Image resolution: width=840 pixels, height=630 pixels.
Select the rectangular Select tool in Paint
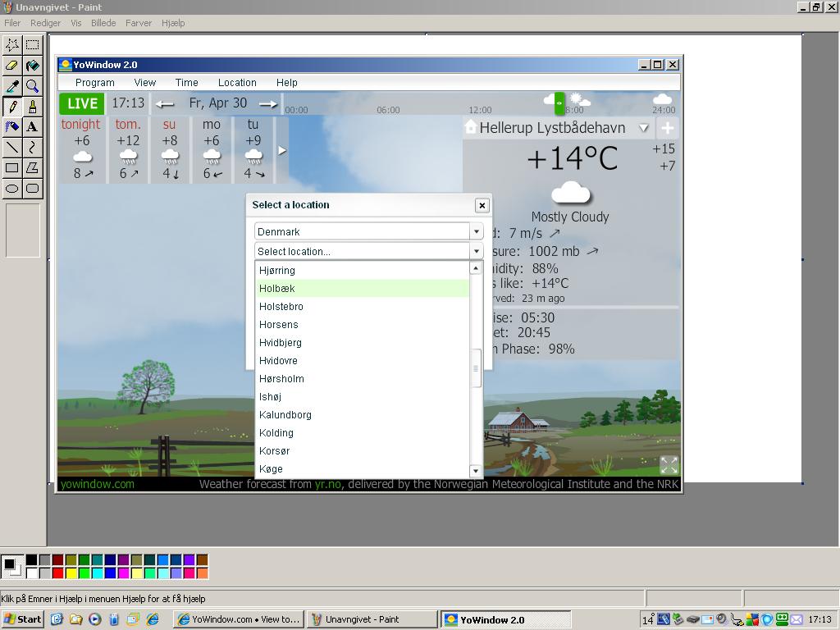pyautogui.click(x=33, y=44)
